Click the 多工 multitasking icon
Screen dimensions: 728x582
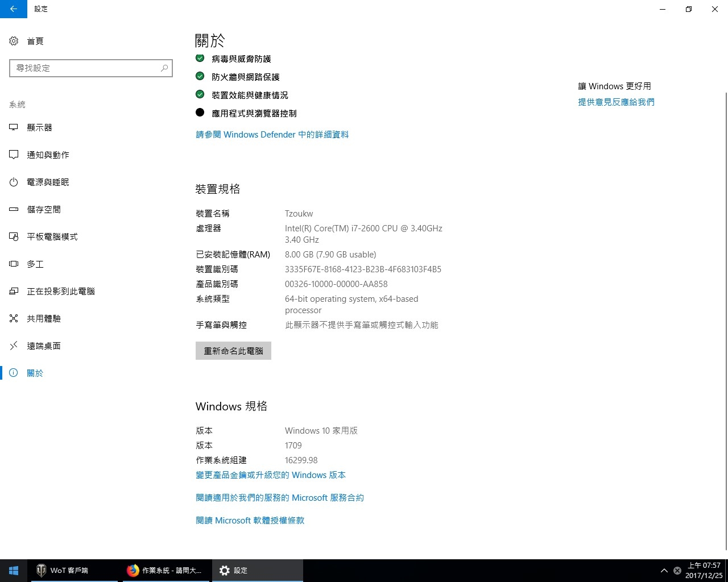[x=14, y=264]
